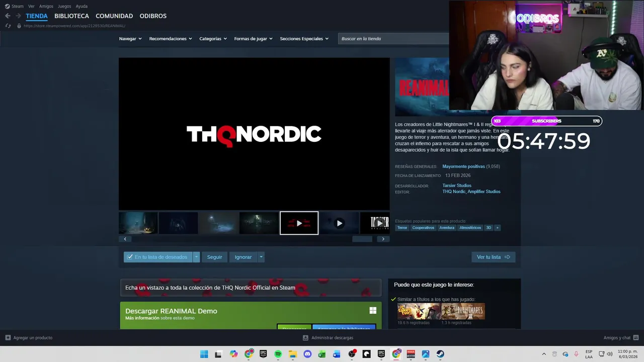Image resolution: width=644 pixels, height=362 pixels.
Task: Play the video thumbnail after the highlighted one
Action: 340,223
